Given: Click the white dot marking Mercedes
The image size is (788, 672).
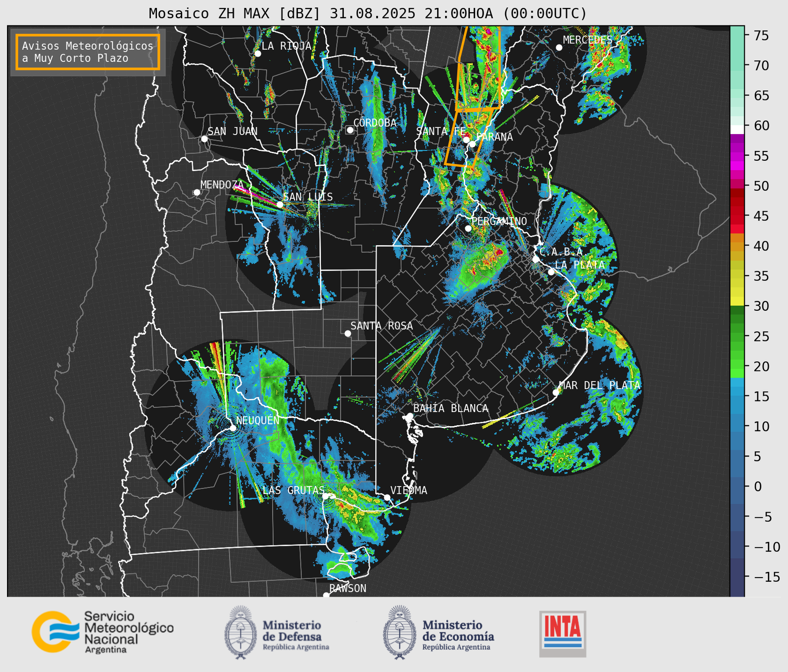Looking at the screenshot, I should coord(559,48).
